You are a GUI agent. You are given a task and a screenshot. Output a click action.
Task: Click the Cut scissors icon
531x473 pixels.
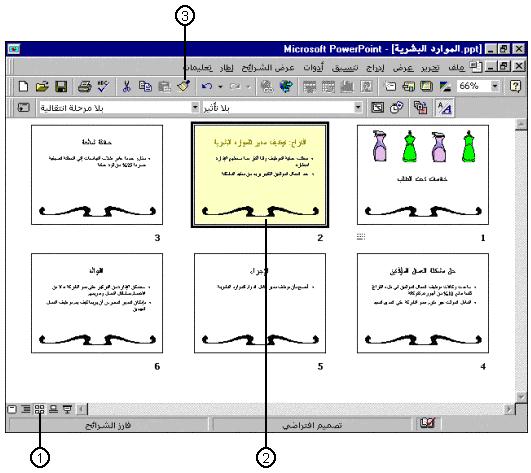[x=126, y=86]
